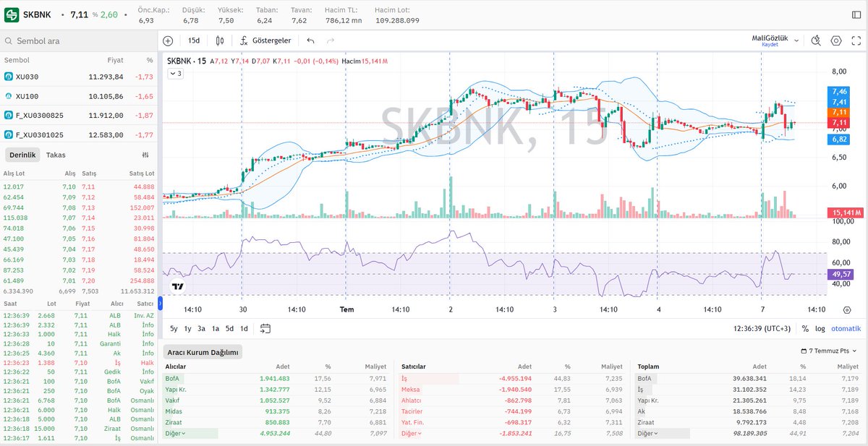Click the purple 49,57 RSI label
This screenshot has width=868, height=446.
click(840, 275)
